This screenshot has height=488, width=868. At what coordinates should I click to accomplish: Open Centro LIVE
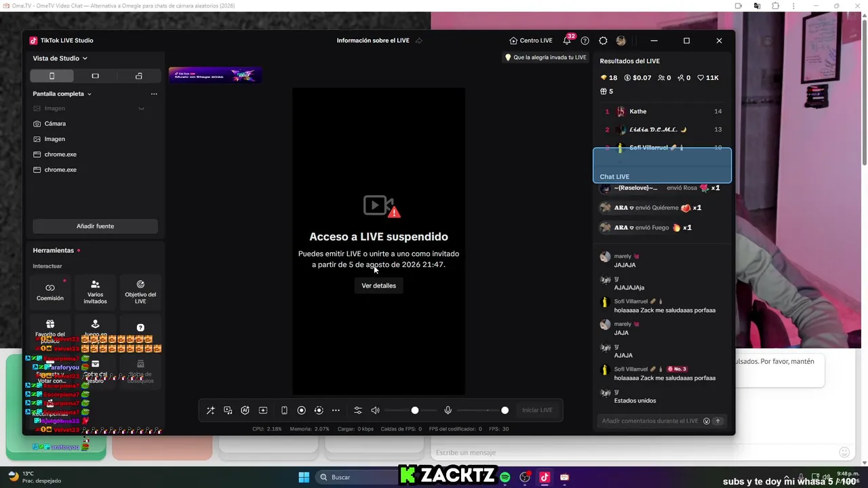coord(530,41)
